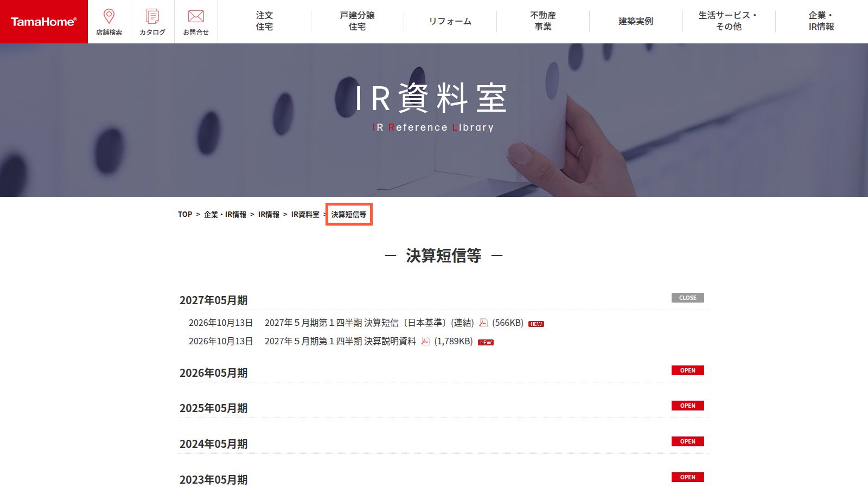868x488 pixels.
Task: Open 2027年5月期第1四半期 決算説明資料 link
Action: [x=340, y=341]
